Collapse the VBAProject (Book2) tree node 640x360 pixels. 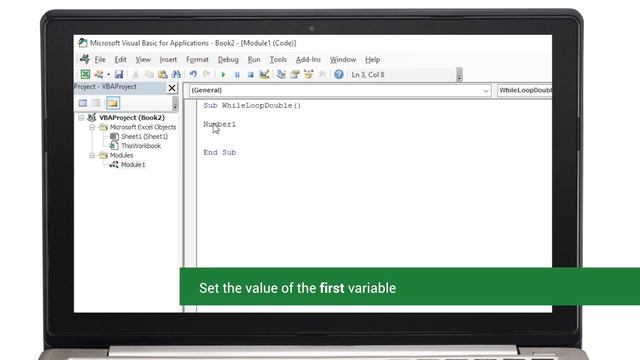point(81,118)
